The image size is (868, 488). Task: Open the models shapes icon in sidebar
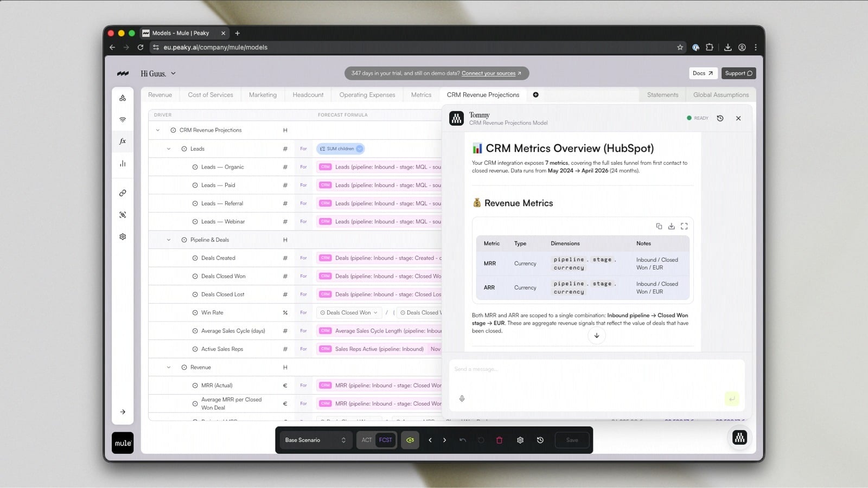123,98
